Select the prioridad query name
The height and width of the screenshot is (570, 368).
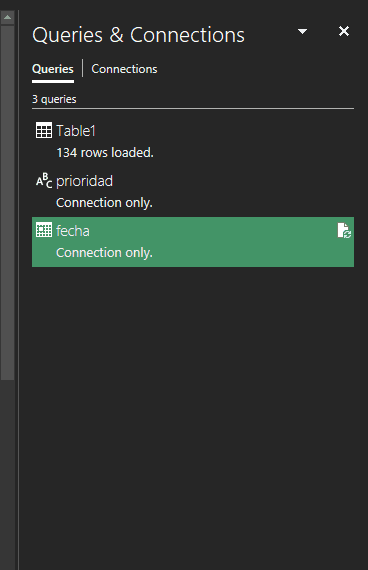click(x=84, y=181)
